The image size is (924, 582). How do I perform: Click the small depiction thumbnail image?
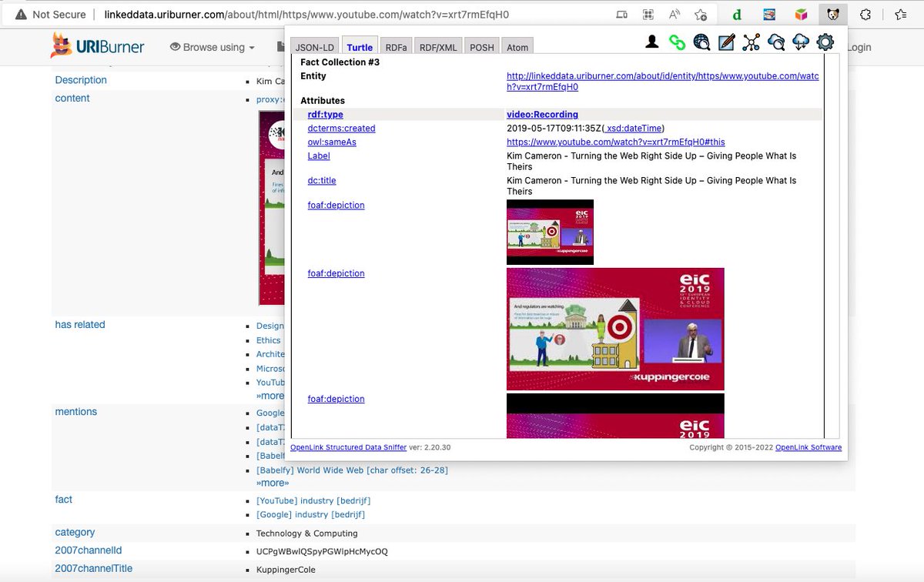(550, 232)
